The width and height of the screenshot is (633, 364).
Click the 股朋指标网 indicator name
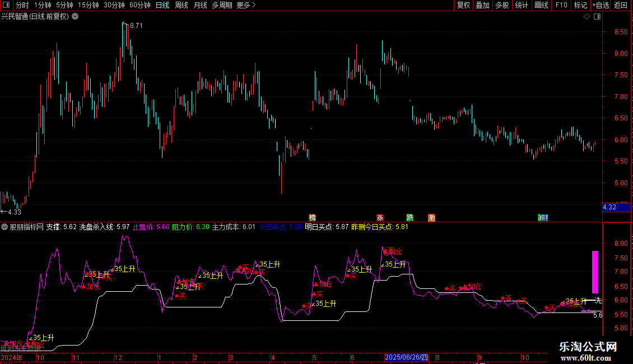point(27,227)
